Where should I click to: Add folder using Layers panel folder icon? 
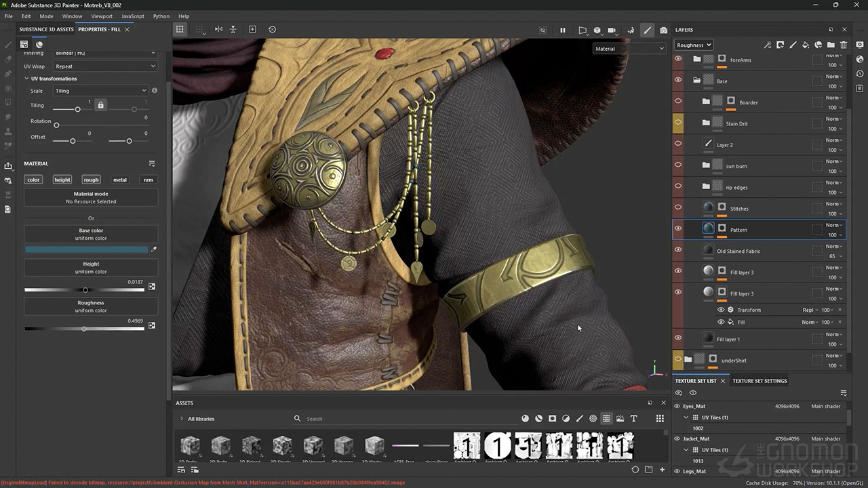click(x=831, y=45)
